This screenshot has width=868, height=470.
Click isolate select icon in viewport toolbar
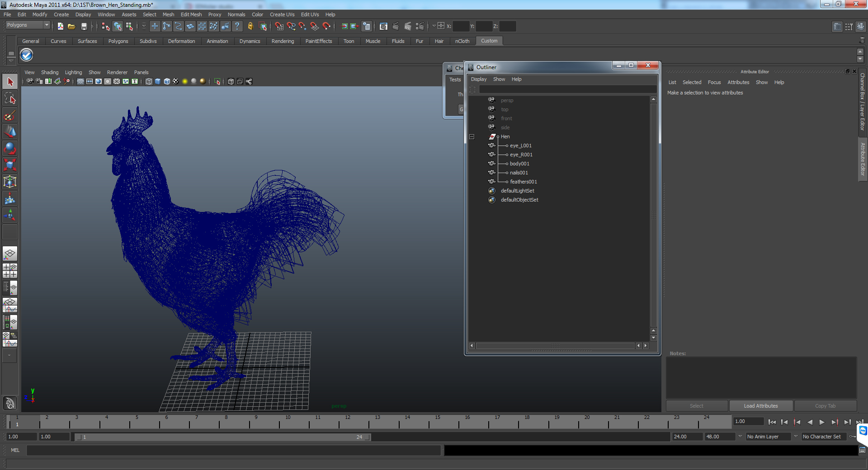point(217,81)
